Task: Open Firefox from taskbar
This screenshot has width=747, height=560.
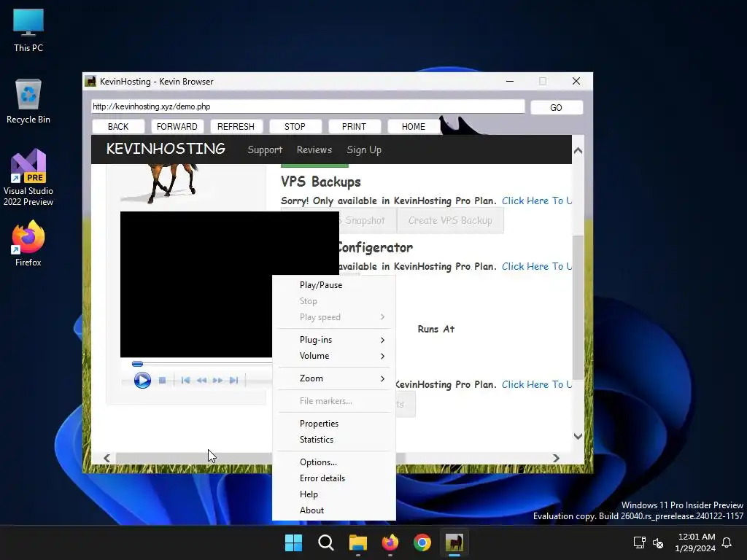Action: pyautogui.click(x=390, y=542)
